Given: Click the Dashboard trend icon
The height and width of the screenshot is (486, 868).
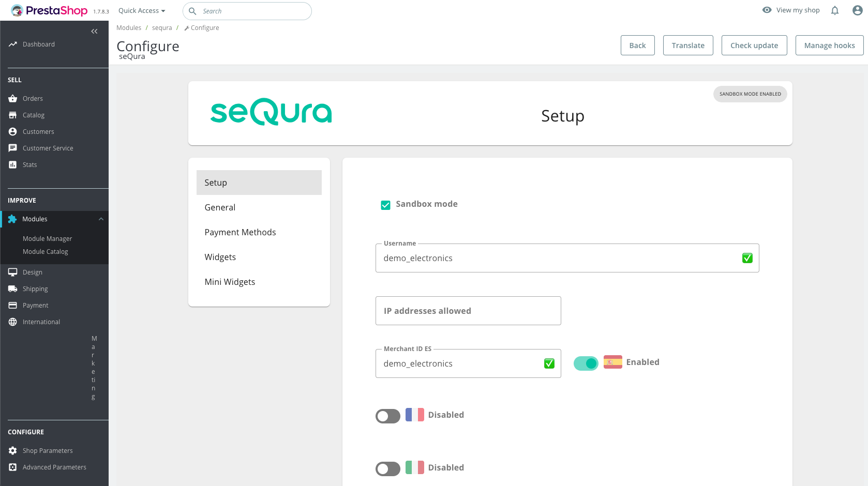Looking at the screenshot, I should point(13,44).
